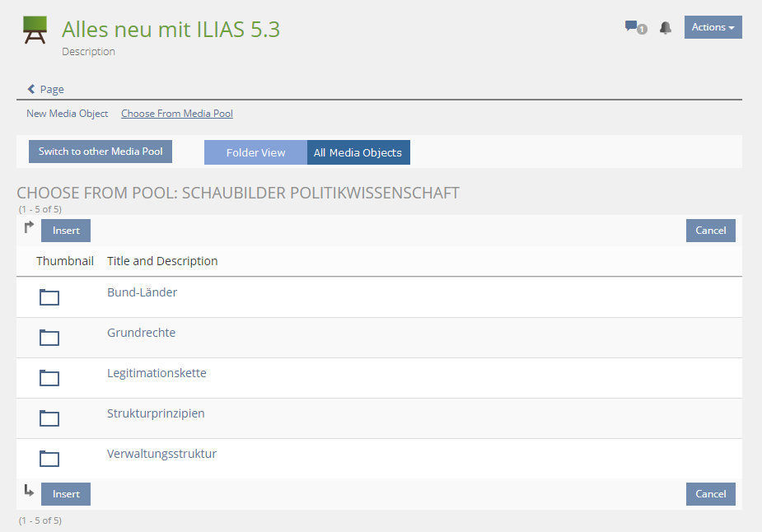
Task: Switch to Folder View
Action: point(255,152)
